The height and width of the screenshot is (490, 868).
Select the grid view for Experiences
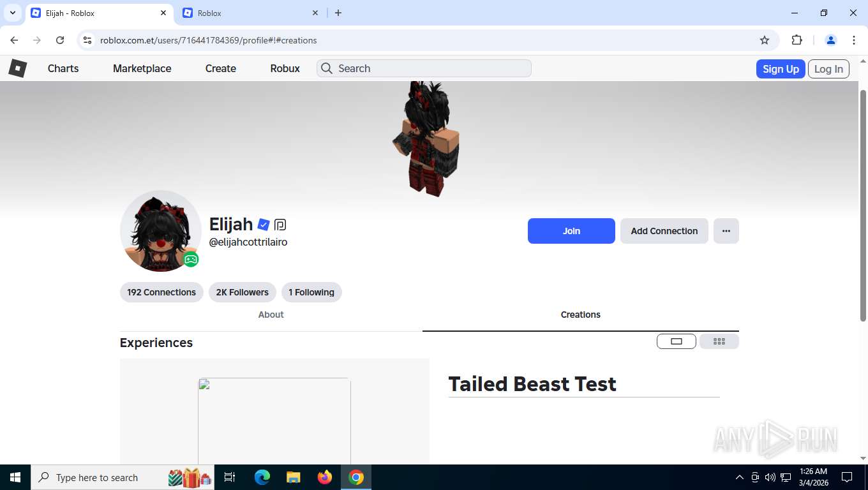tap(719, 341)
